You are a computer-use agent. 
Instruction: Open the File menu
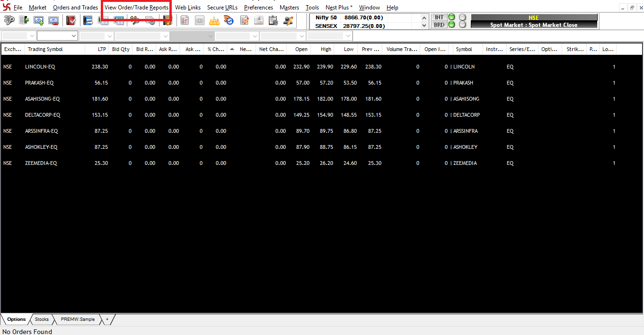tap(18, 8)
